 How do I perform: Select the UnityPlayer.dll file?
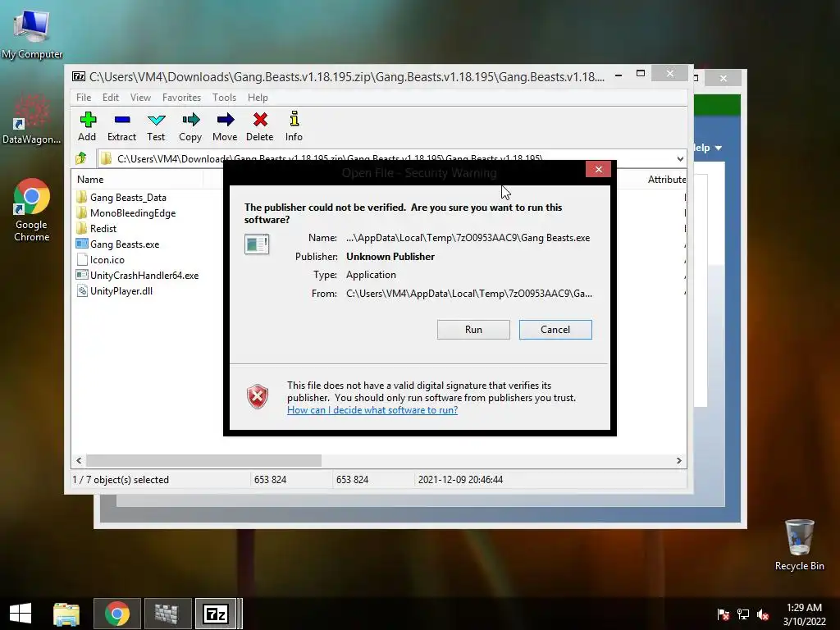click(115, 291)
